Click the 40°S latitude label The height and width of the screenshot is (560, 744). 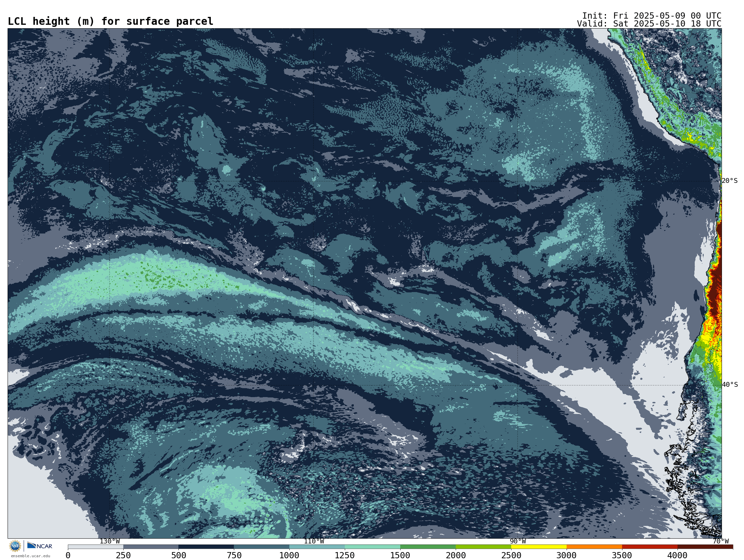(x=730, y=385)
